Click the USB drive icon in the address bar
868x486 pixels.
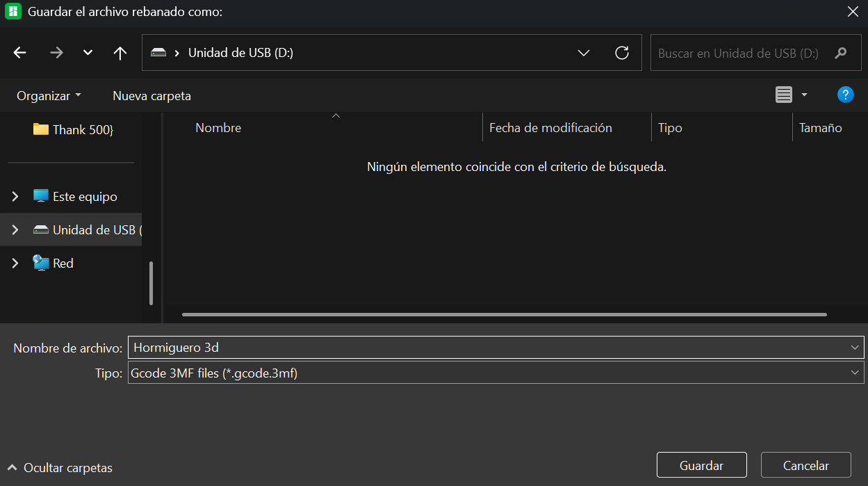161,51
